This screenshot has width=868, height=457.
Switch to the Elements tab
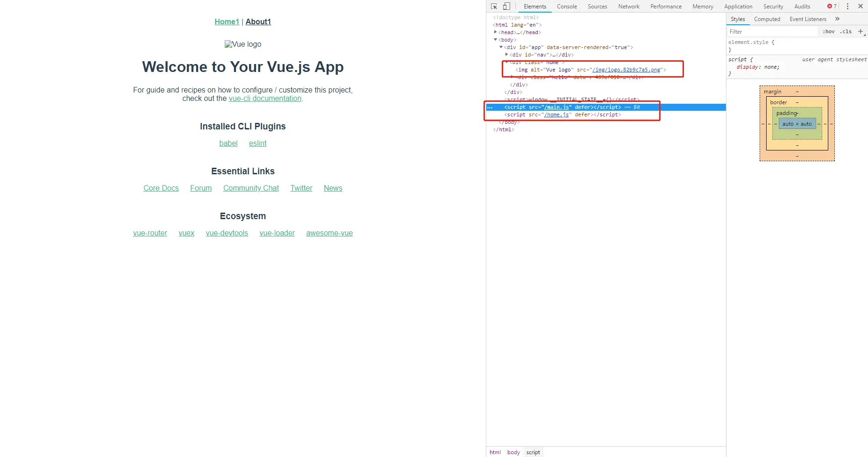tap(535, 7)
